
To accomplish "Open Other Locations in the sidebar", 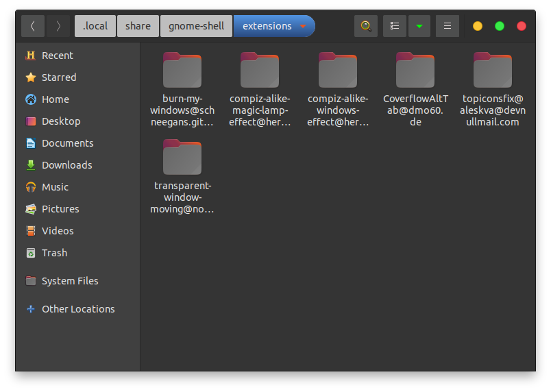I will 77,309.
